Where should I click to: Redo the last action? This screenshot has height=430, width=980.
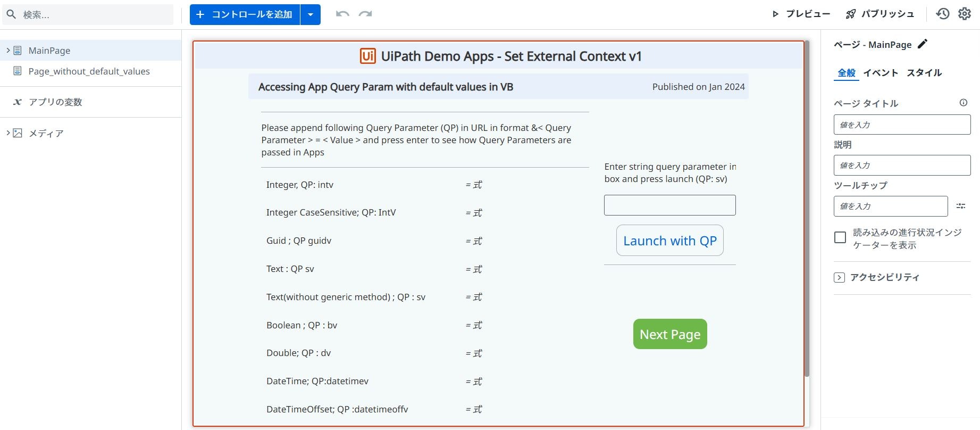[x=365, y=14]
